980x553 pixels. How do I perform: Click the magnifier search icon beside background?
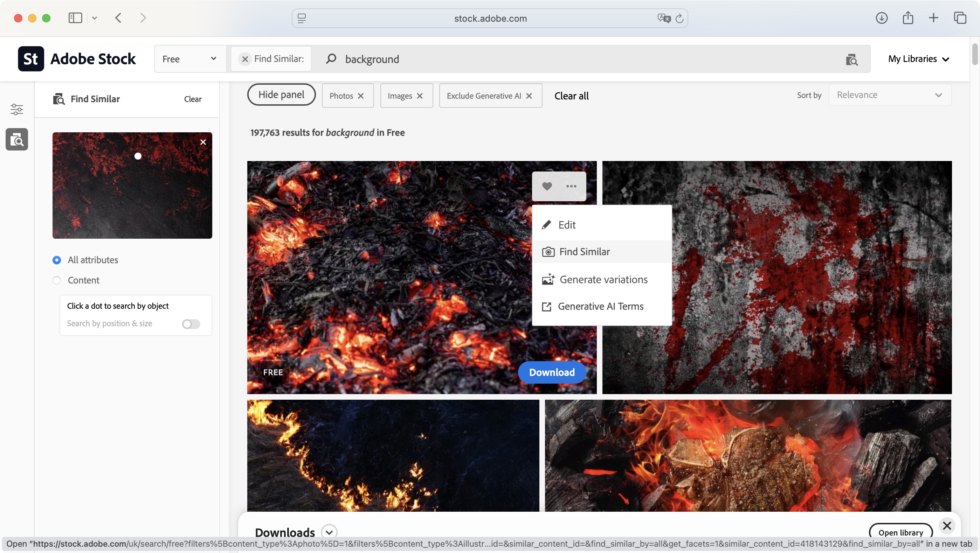tap(331, 58)
